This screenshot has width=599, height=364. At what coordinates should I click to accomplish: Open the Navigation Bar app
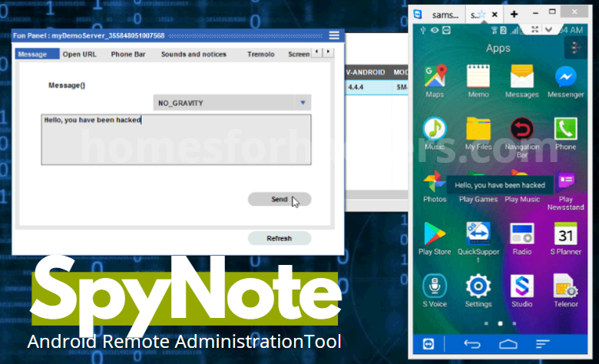[522, 129]
